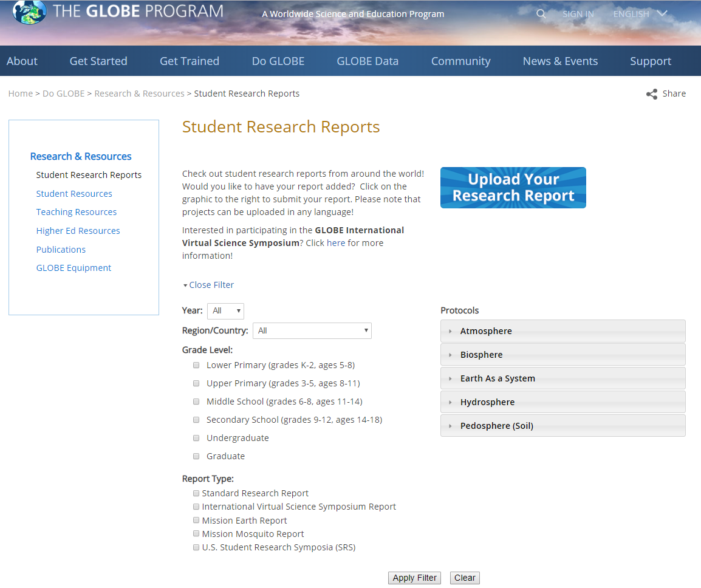701x588 pixels.
Task: Click the Share icon
Action: pos(652,94)
